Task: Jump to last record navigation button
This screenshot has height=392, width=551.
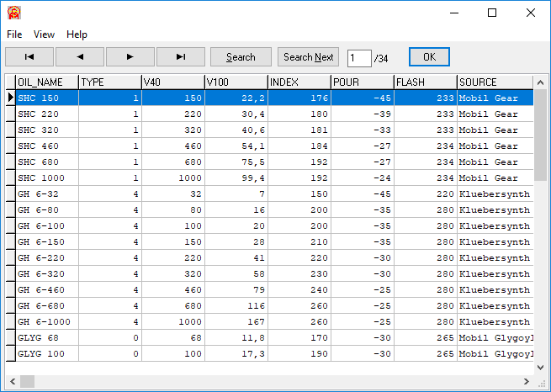Action: (180, 57)
